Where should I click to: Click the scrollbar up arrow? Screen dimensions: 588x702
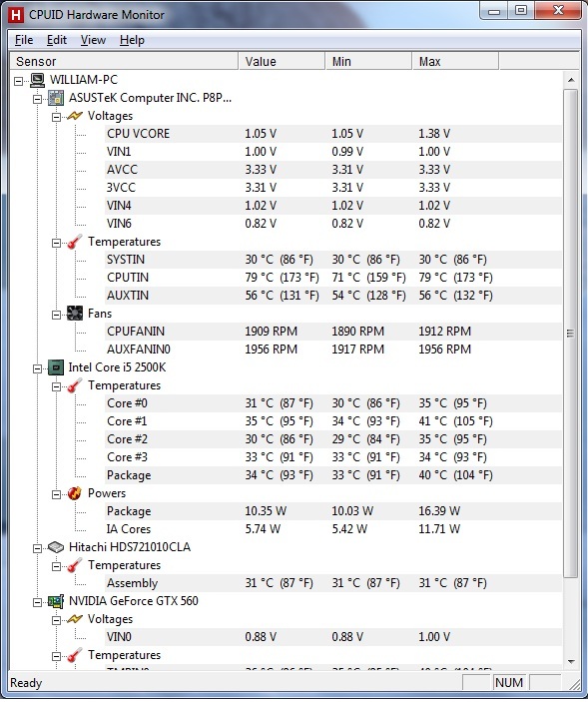click(571, 80)
